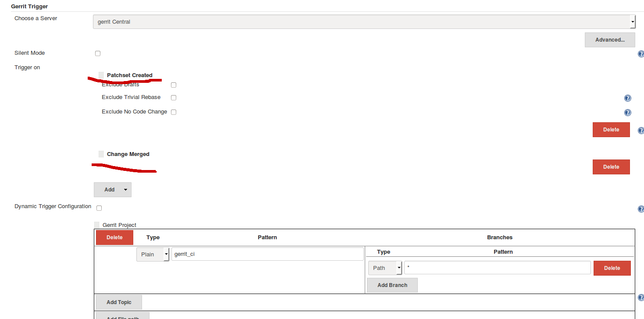Screen dimensions: 644x319
Task: Focus the gerrit_ci project pattern field
Action: 267,254
